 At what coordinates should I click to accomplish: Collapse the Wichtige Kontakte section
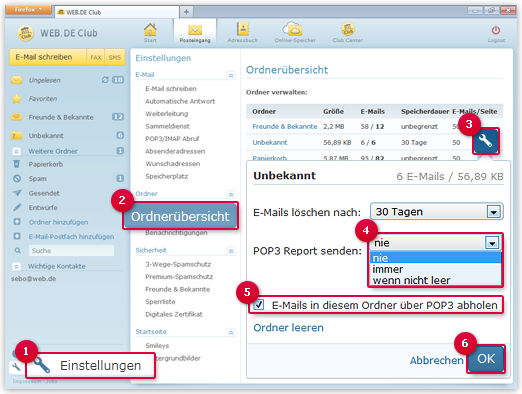pos(16,266)
